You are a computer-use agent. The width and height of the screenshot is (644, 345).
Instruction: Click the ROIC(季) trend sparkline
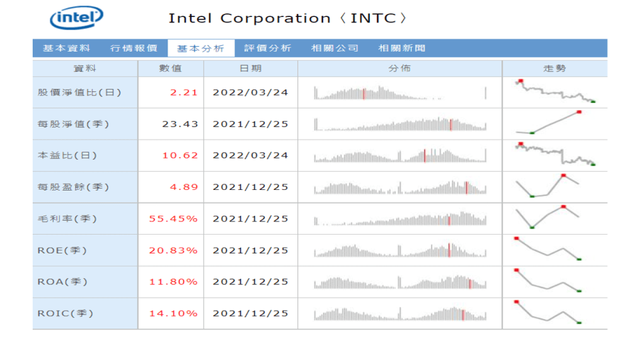[555, 313]
